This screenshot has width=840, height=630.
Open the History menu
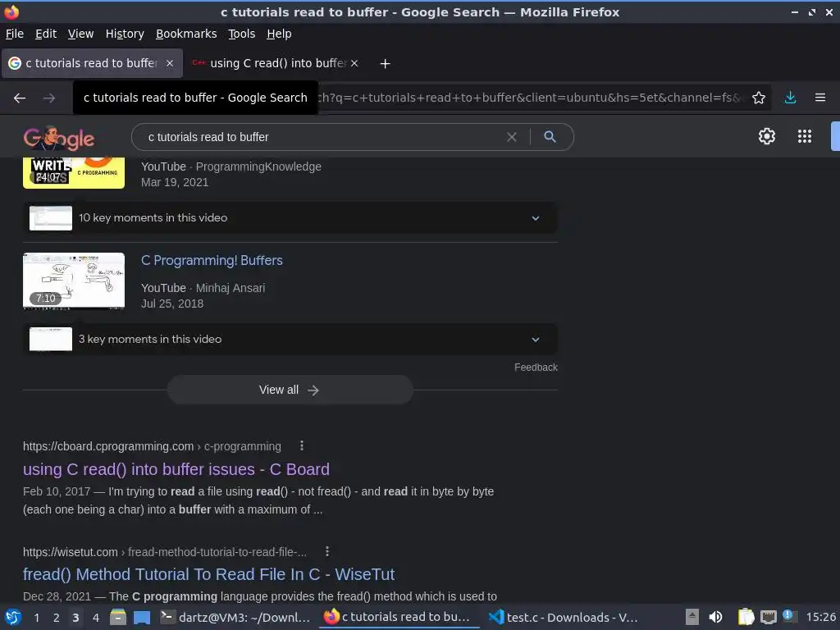(125, 34)
